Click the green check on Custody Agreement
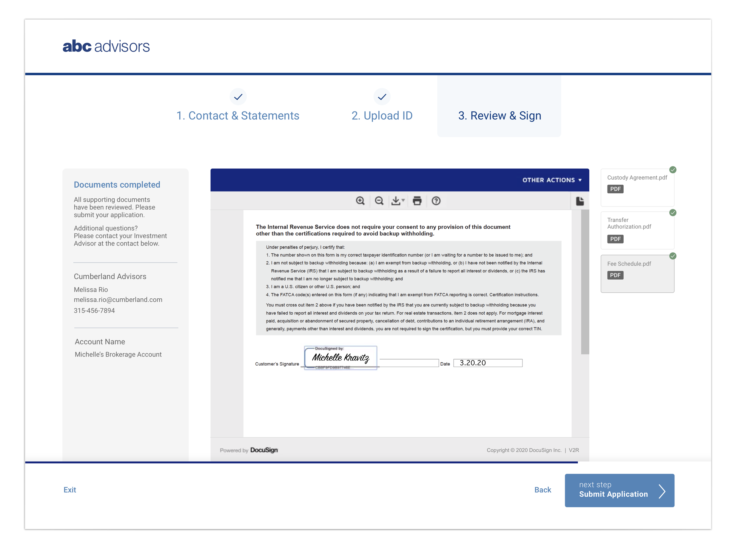 click(x=673, y=169)
